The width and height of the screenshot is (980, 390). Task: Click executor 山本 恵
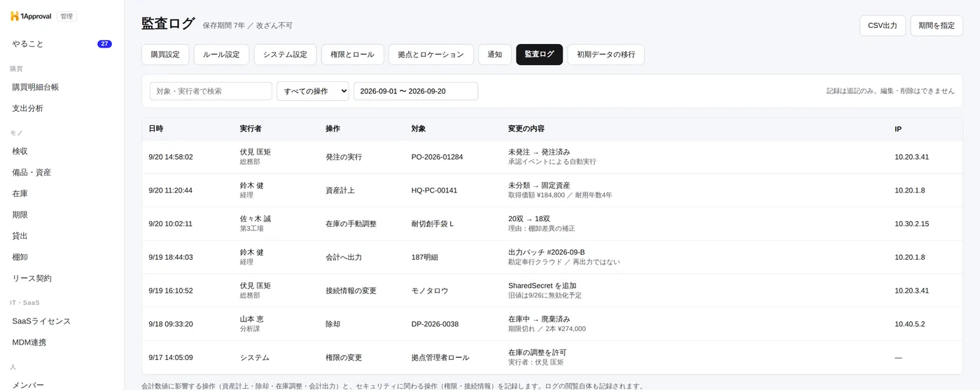click(252, 319)
